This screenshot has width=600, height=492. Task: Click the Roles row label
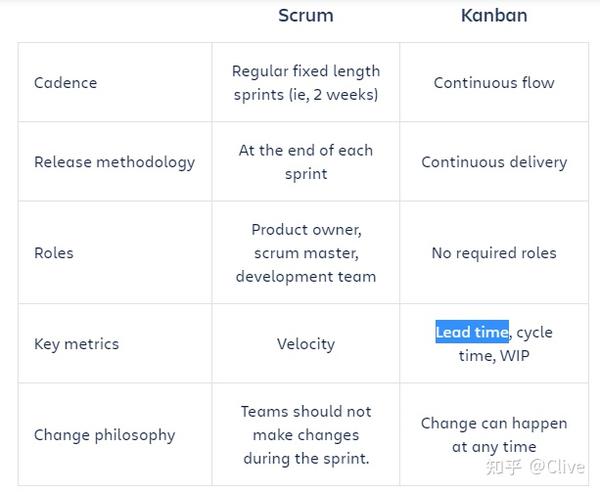(54, 253)
